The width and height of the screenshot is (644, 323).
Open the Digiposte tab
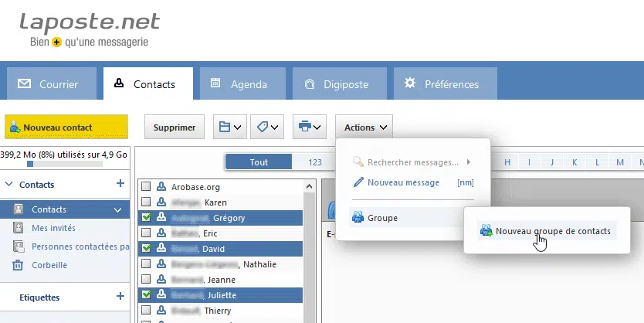[x=340, y=83]
